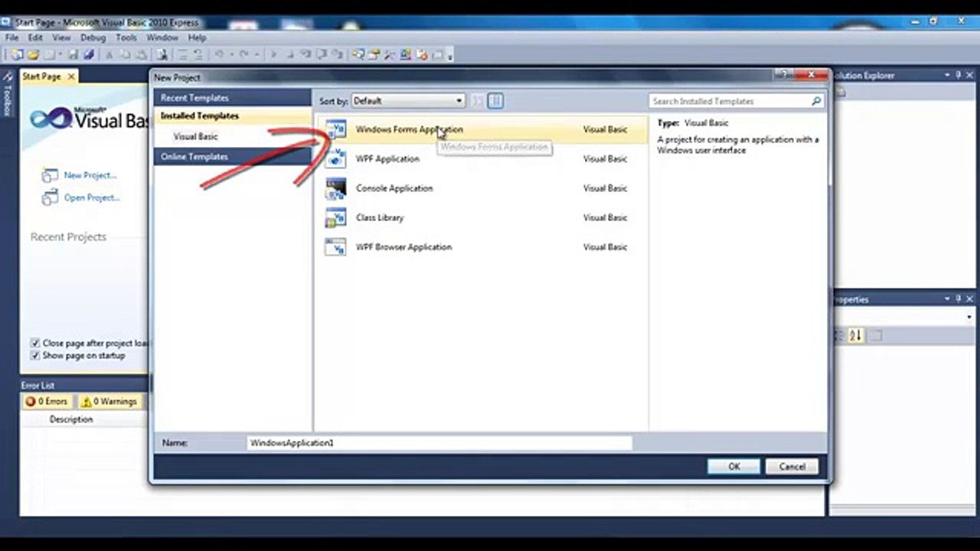
Task: Open the Add New Item dropdown arrow
Action: (59, 54)
